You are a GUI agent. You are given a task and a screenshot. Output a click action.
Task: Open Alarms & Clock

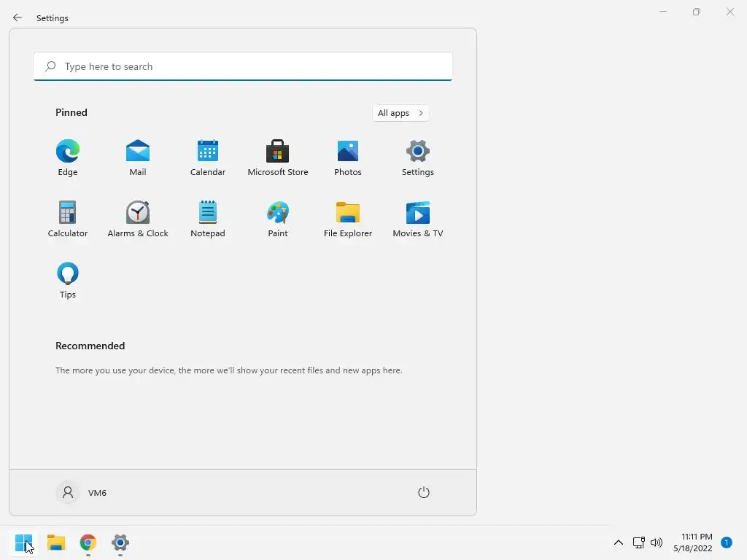(x=138, y=219)
